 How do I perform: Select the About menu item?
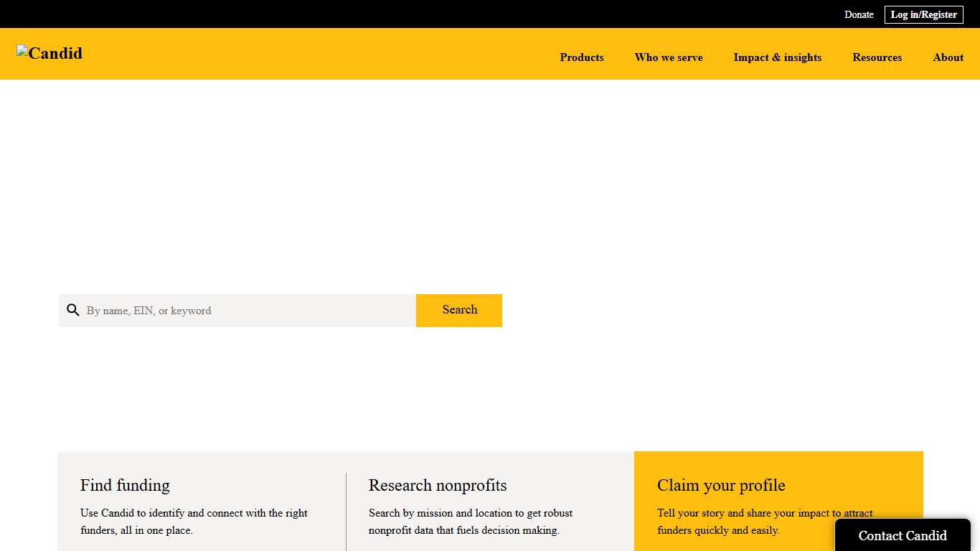(948, 57)
